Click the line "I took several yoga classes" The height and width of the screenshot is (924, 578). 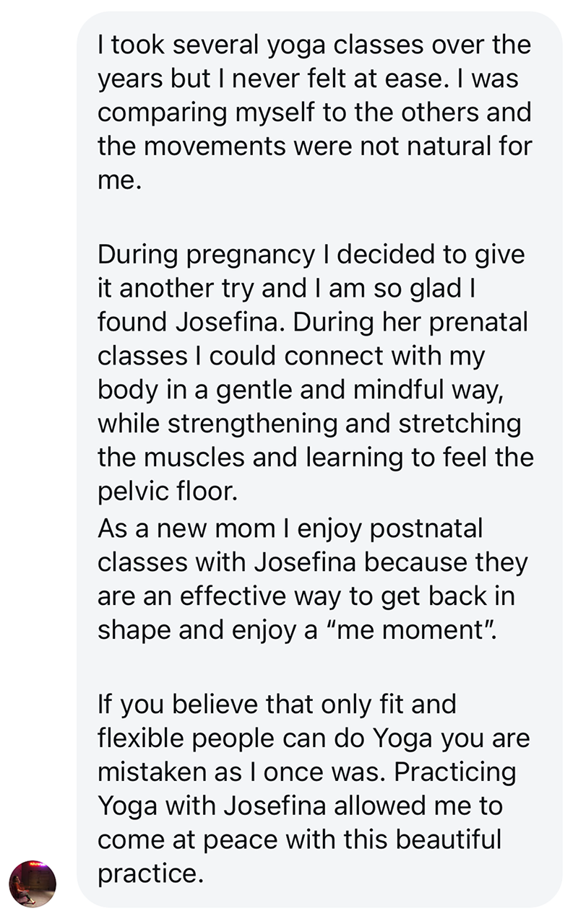coord(315,45)
